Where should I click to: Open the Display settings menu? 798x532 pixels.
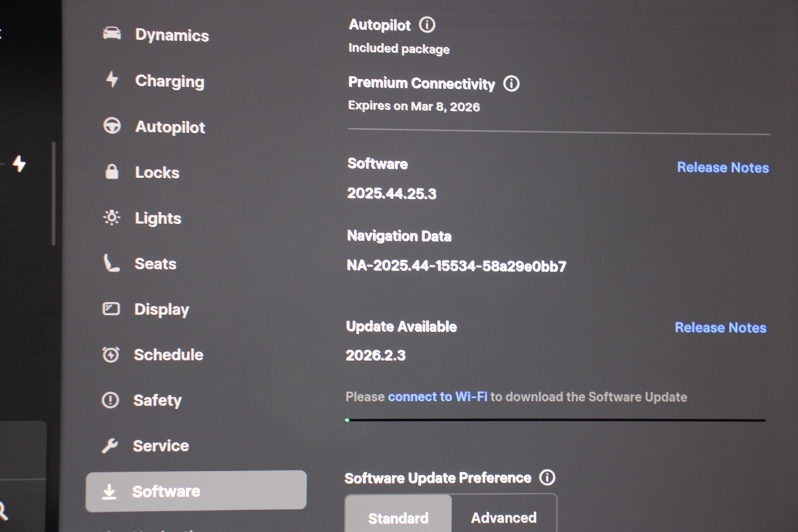point(161,309)
